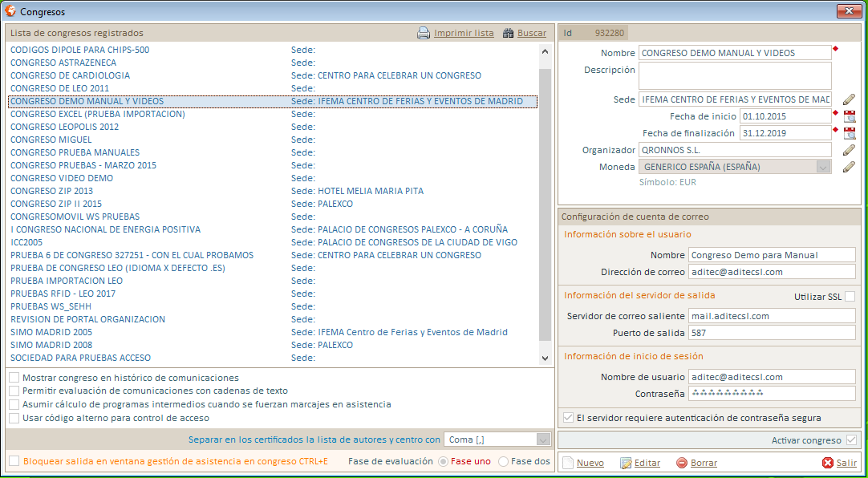This screenshot has width=868, height=478.
Task: Select SIMO MADRID 2005 row
Action: click(x=273, y=333)
